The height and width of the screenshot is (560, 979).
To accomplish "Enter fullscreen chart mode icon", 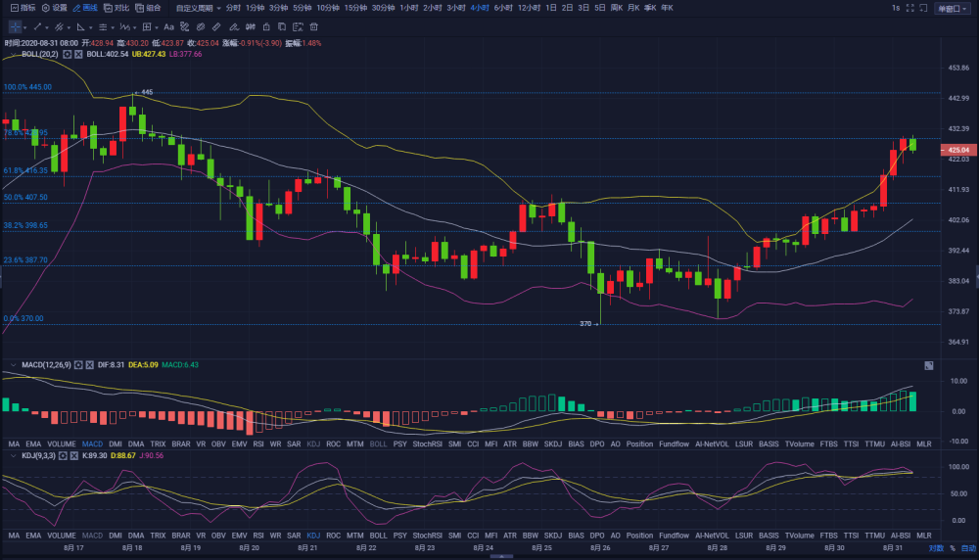I will coord(909,8).
